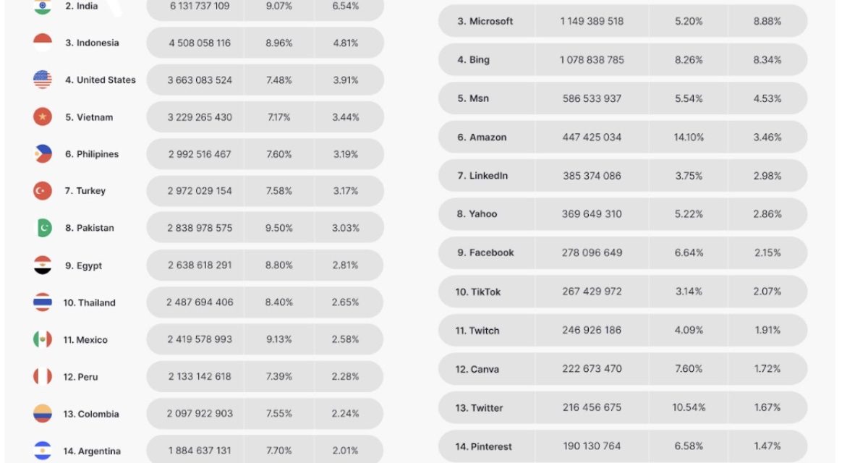Click the India flag icon
The width and height of the screenshot is (868, 463).
[x=43, y=7]
